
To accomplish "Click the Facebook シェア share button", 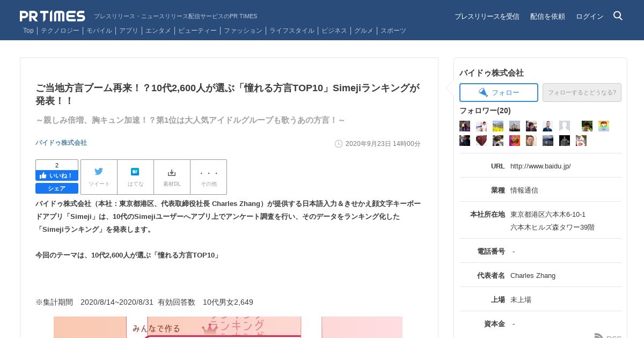I will 57,188.
